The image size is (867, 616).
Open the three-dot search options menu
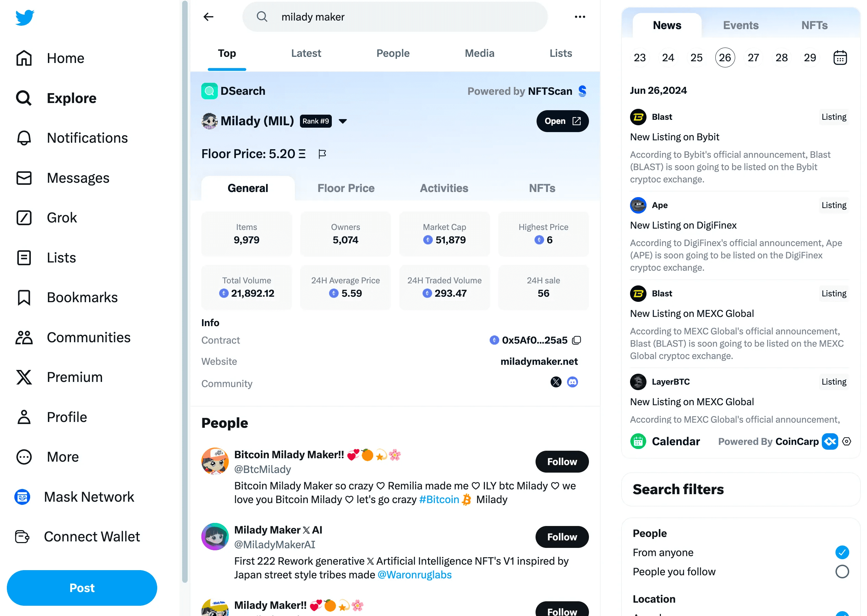[580, 17]
